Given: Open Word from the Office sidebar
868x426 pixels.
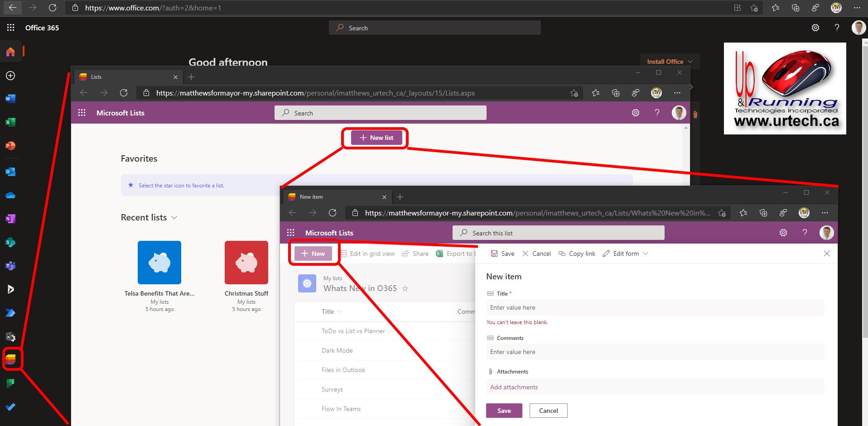Looking at the screenshot, I should pos(10,99).
